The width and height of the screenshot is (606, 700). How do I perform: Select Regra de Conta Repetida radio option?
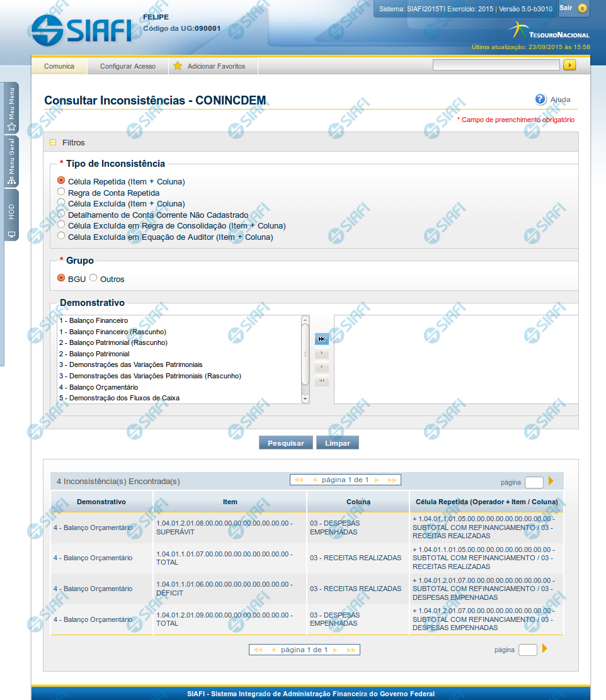61,191
